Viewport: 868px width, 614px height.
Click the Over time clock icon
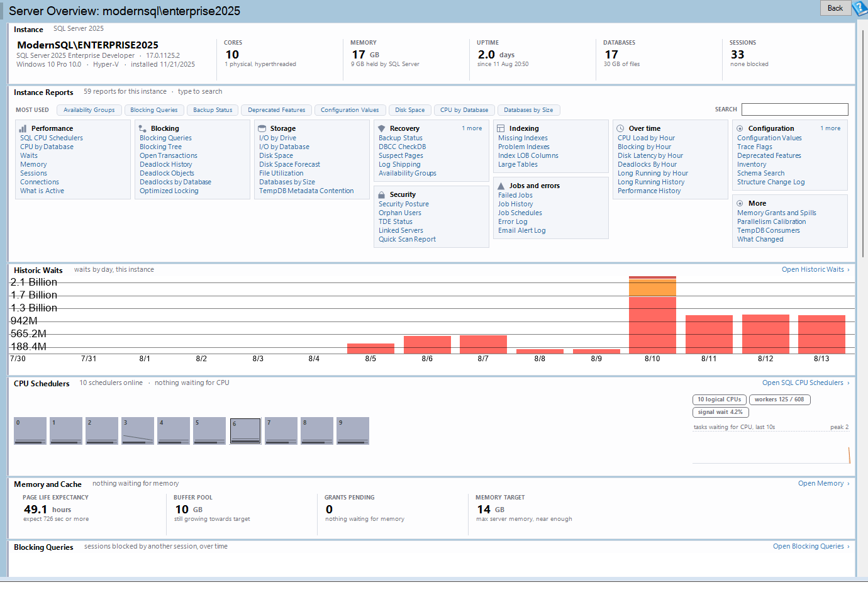[620, 128]
